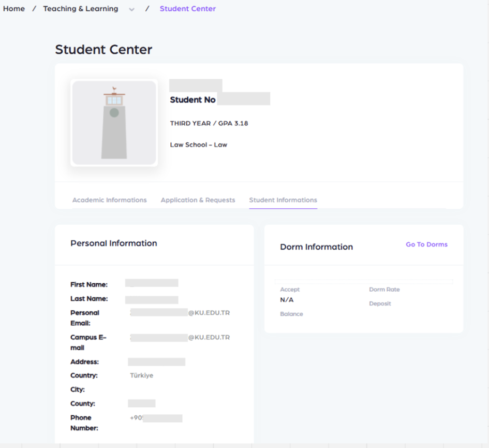Expand the Teaching & Learning chevron dropdown
Image resolution: width=489 pixels, height=448 pixels.
click(x=131, y=9)
